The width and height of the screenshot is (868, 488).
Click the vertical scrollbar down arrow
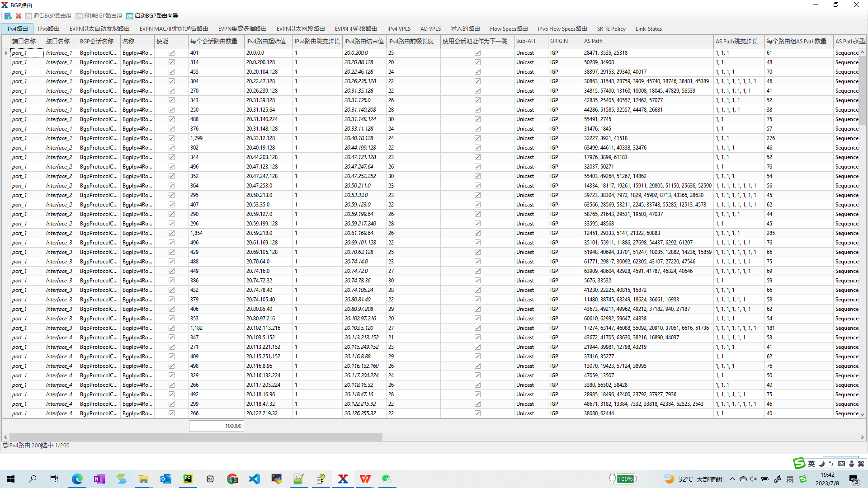coord(862,414)
